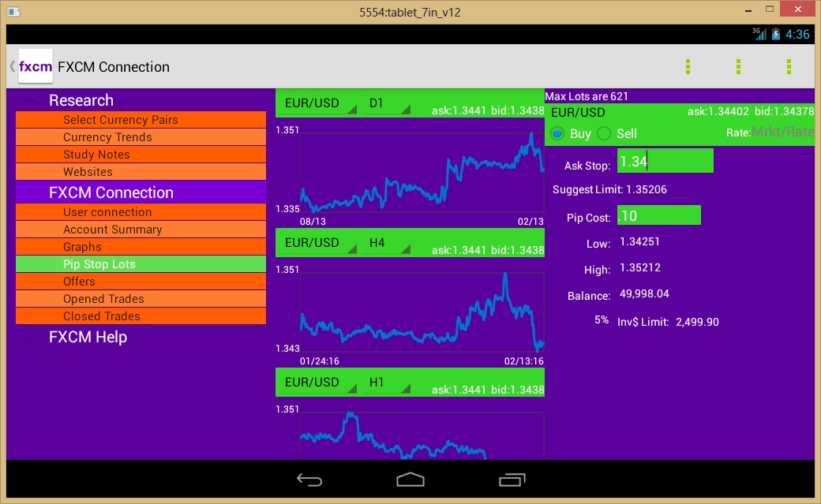821x504 pixels.
Task: Click the 3G signal status icon
Action: click(759, 34)
